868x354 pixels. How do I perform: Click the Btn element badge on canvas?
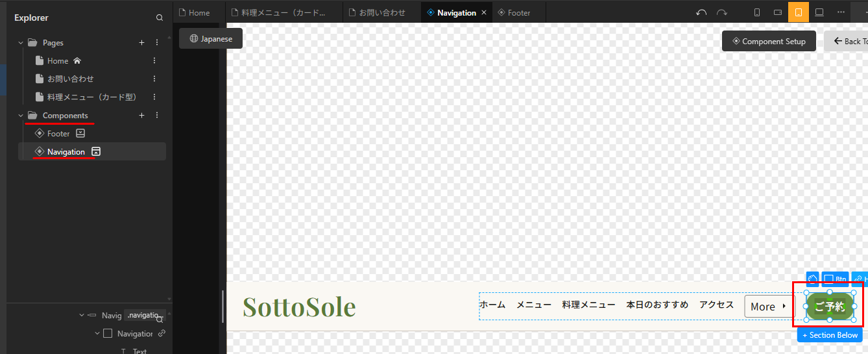836,279
